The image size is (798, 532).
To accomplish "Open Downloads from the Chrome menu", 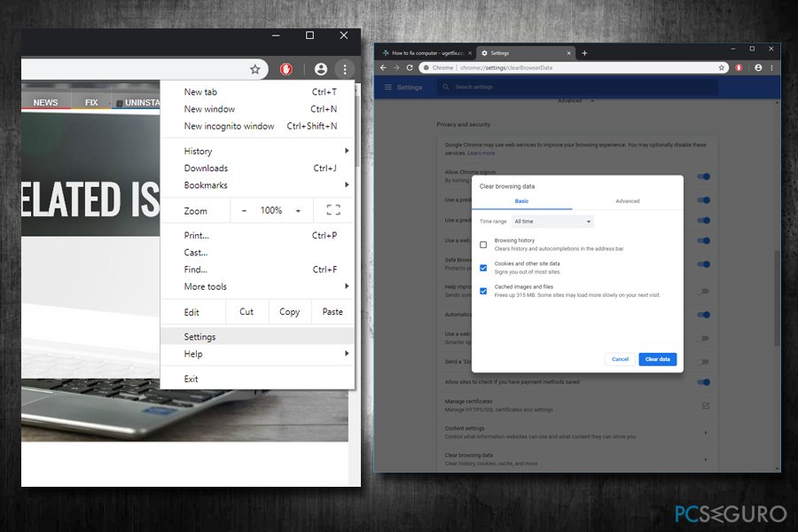I will [257, 168].
